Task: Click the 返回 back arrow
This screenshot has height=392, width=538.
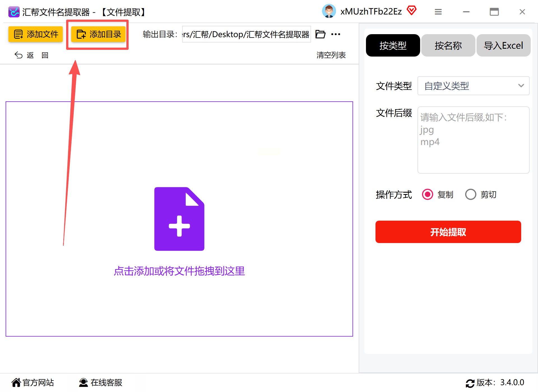Action: point(18,55)
